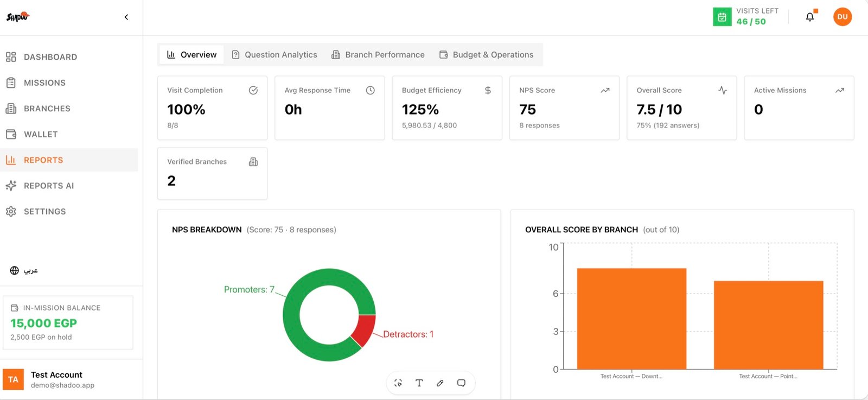
Task: Click the Avg Response Time clock icon
Action: pyautogui.click(x=371, y=90)
